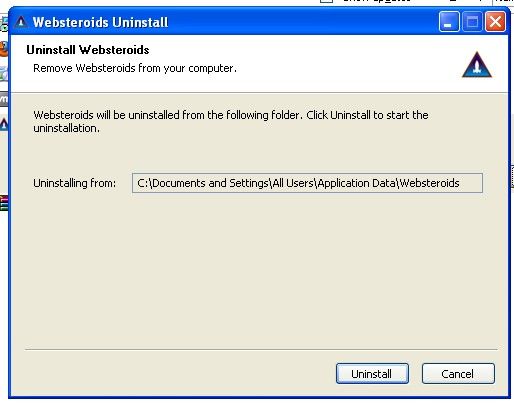Click the Remove Websteroids from your computer text
Screen dimensions: 514x403
(135, 68)
